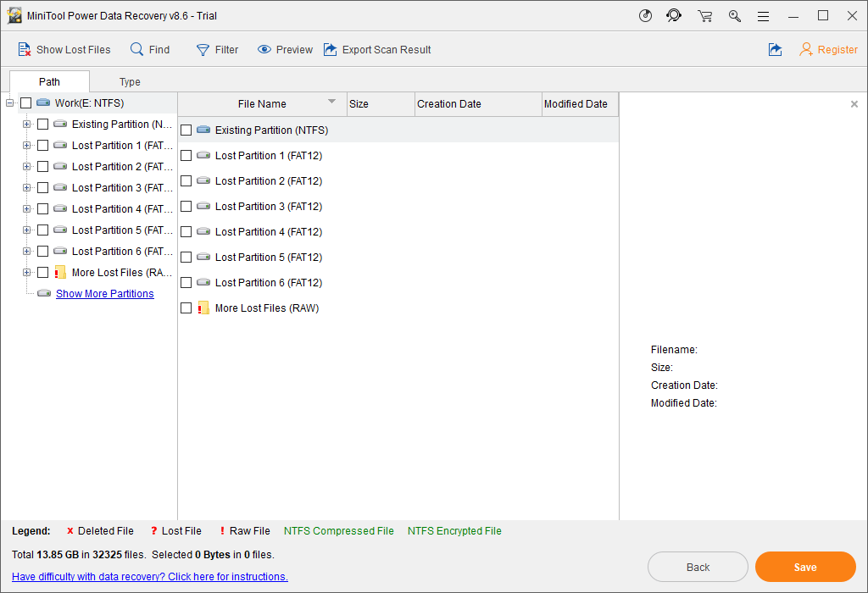The image size is (868, 593).
Task: Expand Lost Partition 5 node in tree
Action: (26, 230)
